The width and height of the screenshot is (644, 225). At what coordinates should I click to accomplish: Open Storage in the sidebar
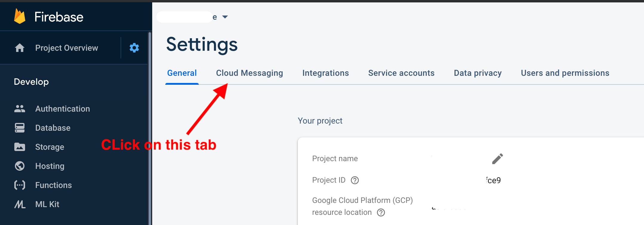(50, 147)
